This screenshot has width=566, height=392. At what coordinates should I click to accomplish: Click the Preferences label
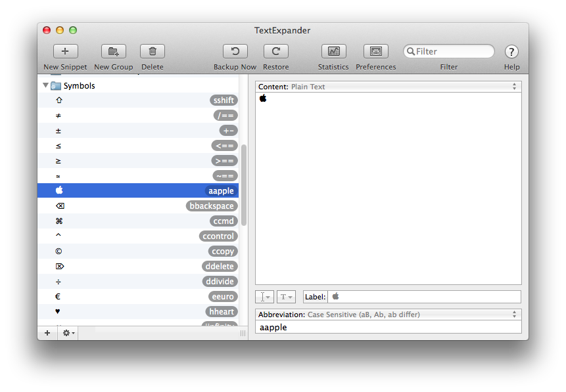click(x=376, y=67)
